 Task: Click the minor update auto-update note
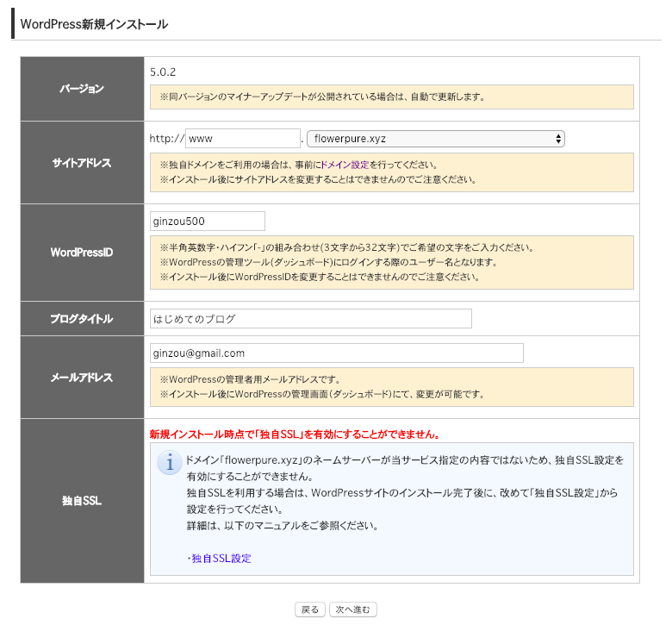coord(322,97)
